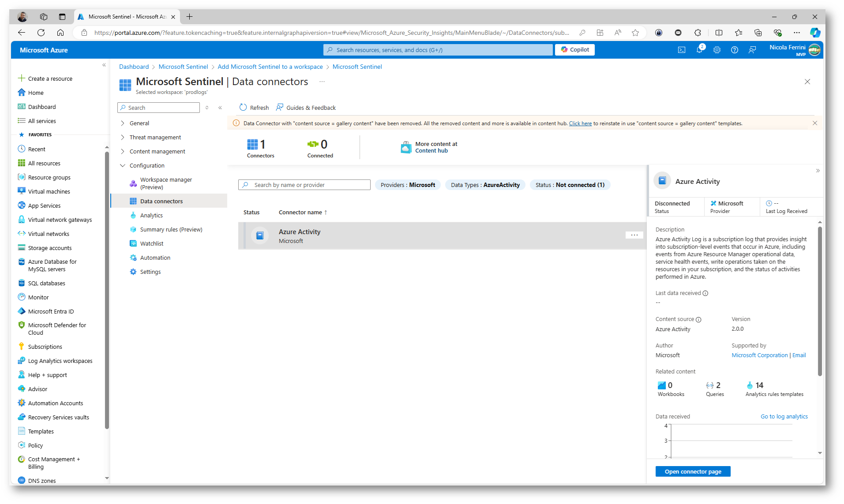Click Dashboard breadcrumb link
The image size is (844, 504).
(x=134, y=67)
